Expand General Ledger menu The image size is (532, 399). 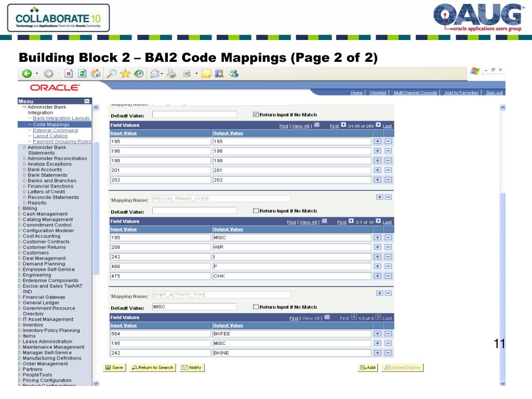20,303
